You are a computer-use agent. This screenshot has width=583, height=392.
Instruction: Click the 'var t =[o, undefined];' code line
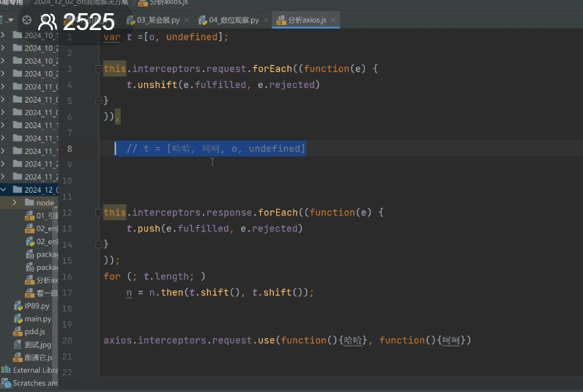click(x=166, y=37)
